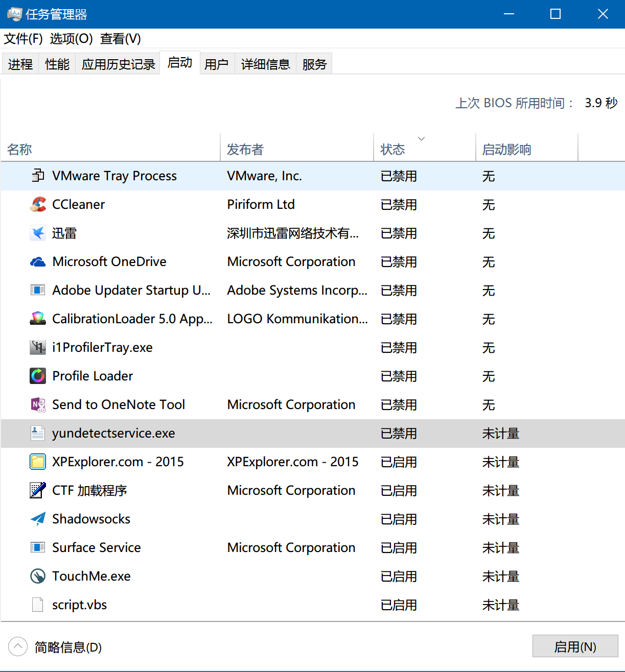Click the CTF 加载程序 pen icon

[x=38, y=490]
